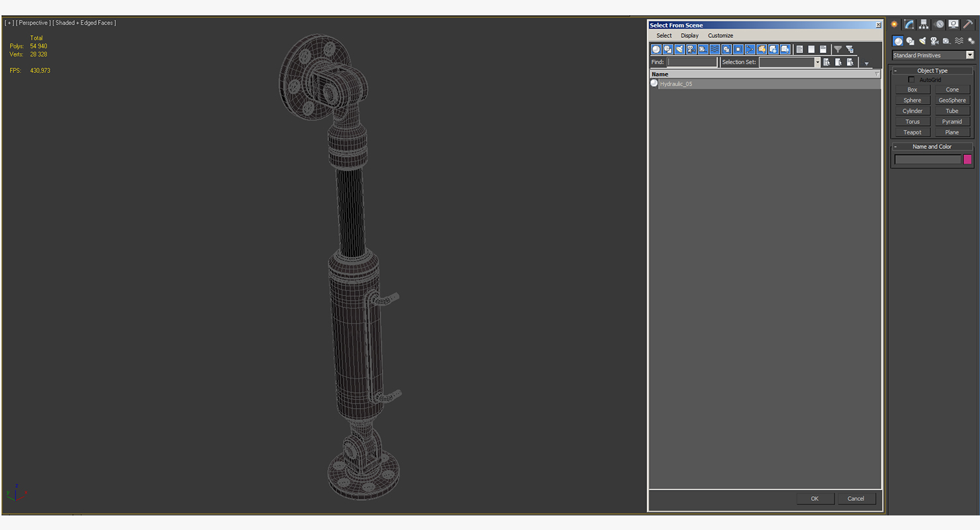Open the Display menu in dialog

[690, 36]
